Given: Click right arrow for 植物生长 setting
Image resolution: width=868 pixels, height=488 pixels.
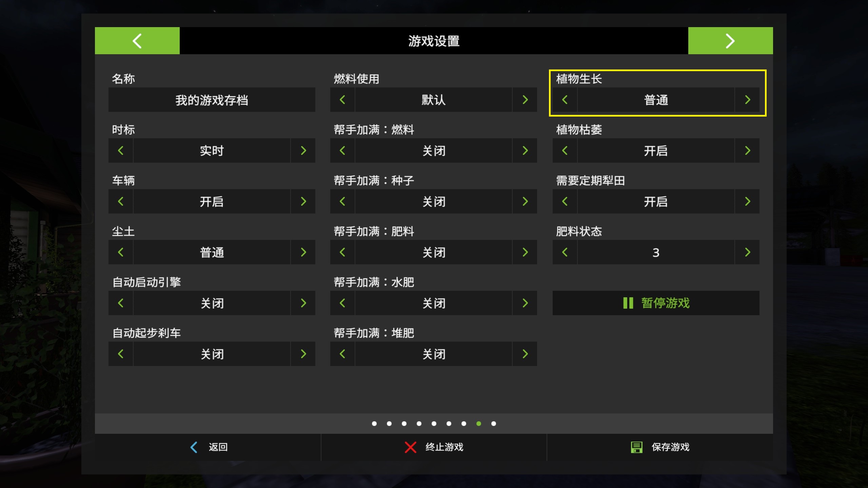Looking at the screenshot, I should point(747,100).
